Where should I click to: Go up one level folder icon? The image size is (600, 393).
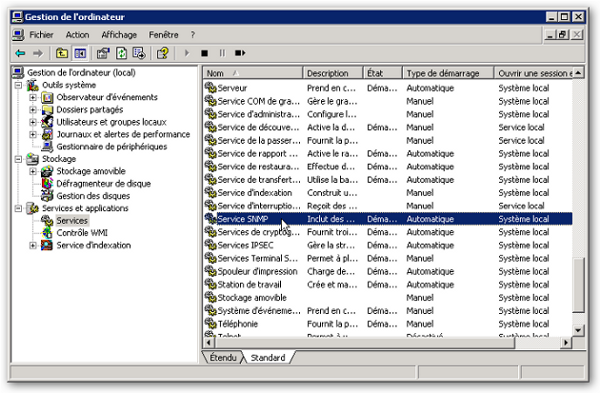click(x=62, y=53)
